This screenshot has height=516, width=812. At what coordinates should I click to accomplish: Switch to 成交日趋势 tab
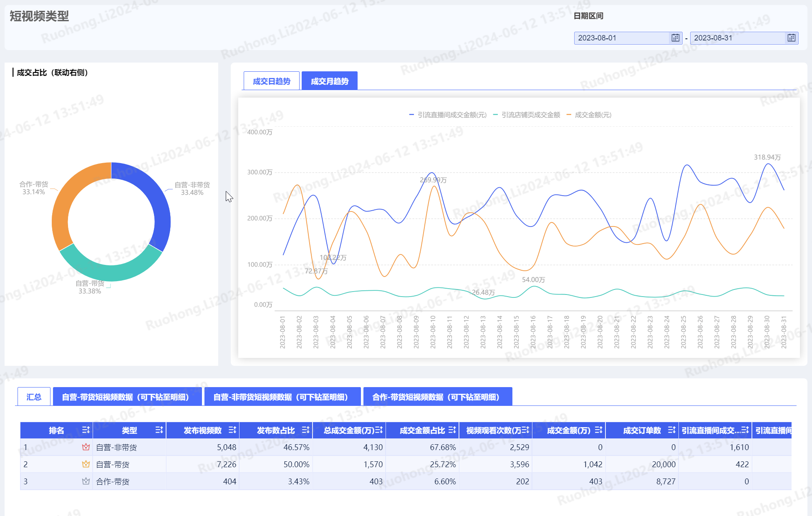(x=271, y=81)
